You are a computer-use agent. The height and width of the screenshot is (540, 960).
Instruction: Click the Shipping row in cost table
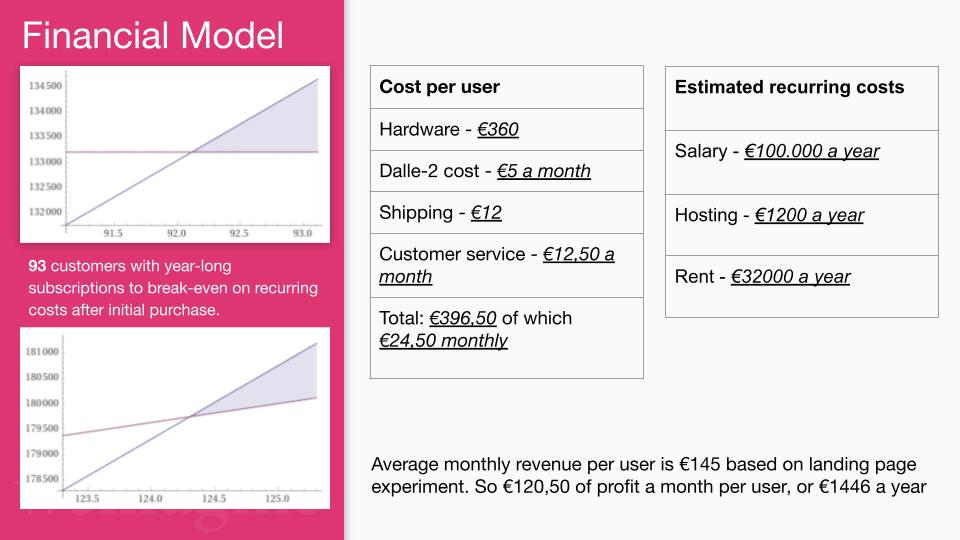coord(506,212)
